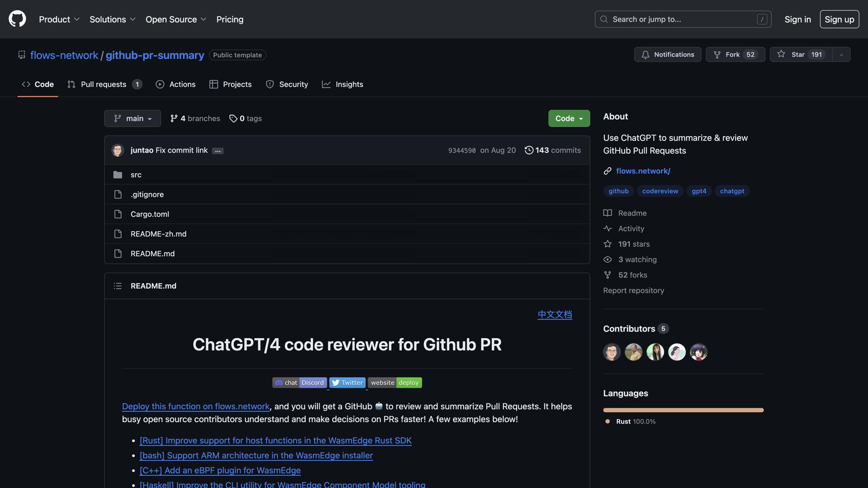The height and width of the screenshot is (488, 868).
Task: Select the Security shield tab icon
Action: click(x=270, y=84)
